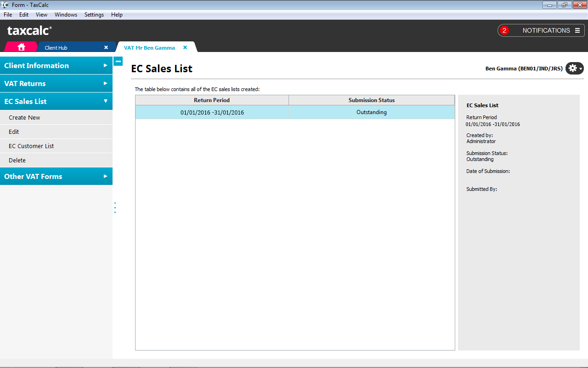588x368 pixels.
Task: Click Administrator in the details panel
Action: tap(481, 141)
